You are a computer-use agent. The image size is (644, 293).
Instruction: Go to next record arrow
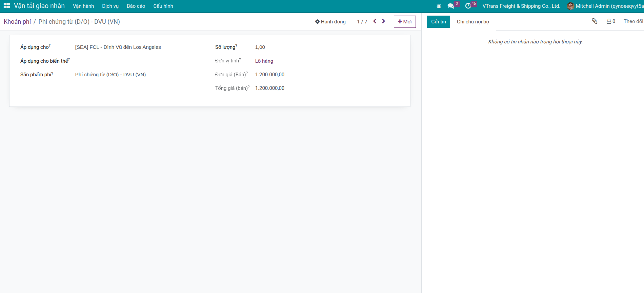384,21
